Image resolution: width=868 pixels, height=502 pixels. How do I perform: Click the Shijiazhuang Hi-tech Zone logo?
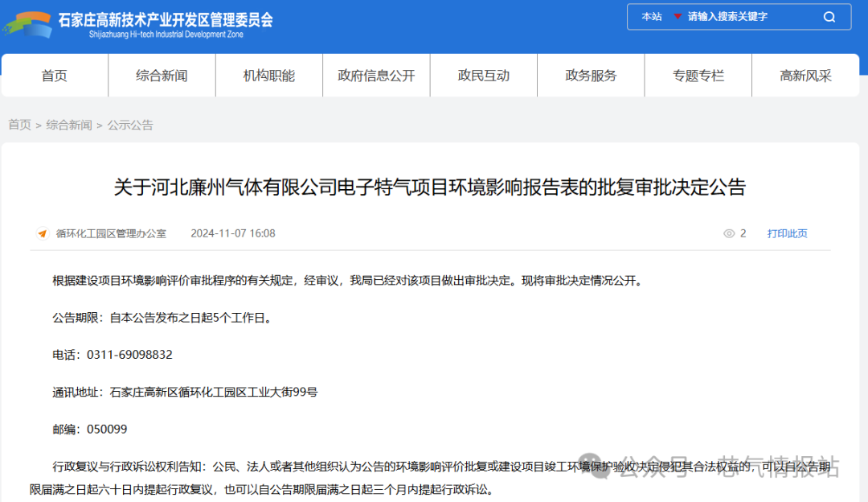(27, 24)
